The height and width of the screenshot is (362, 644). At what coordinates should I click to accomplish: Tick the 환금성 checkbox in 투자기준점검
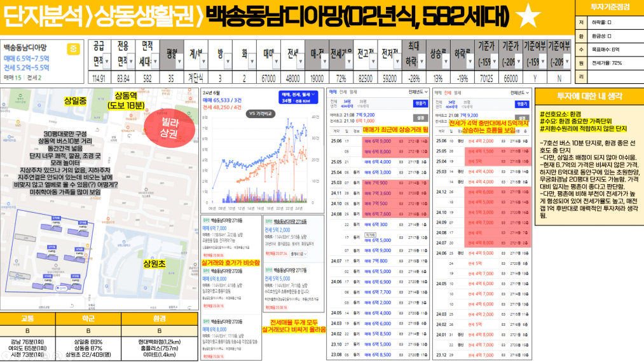click(x=609, y=36)
